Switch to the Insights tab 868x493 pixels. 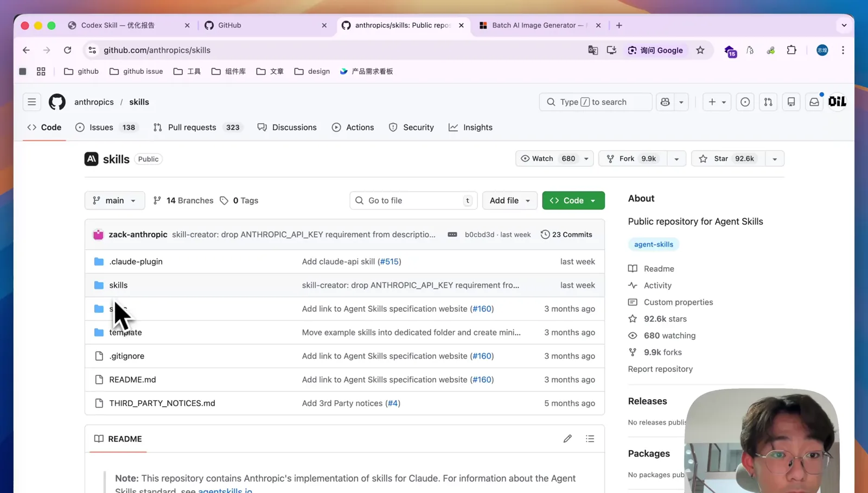tap(471, 128)
